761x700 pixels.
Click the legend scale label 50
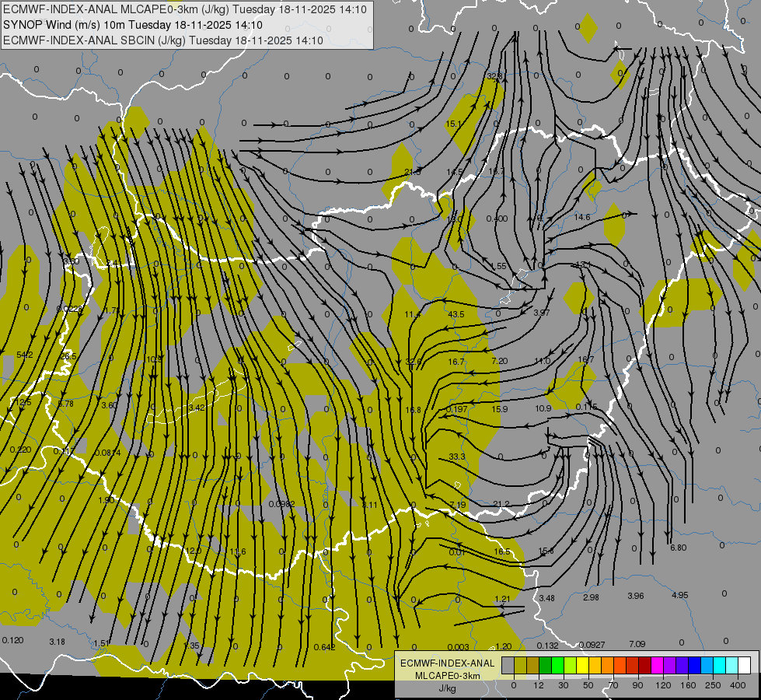pyautogui.click(x=588, y=685)
